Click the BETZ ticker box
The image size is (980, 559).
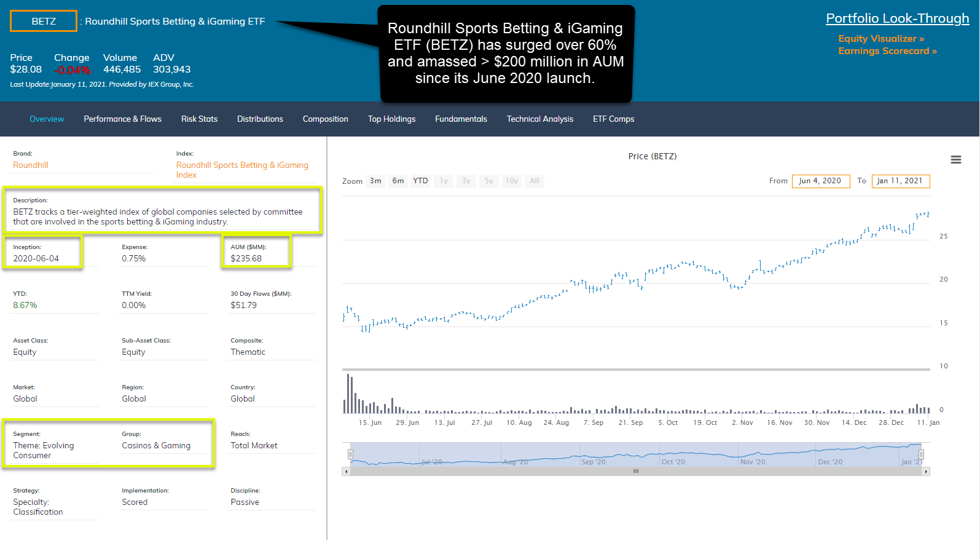pos(44,21)
